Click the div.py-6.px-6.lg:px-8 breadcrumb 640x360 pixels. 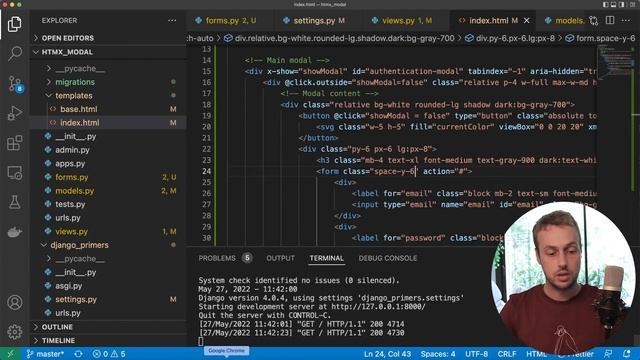510,38
